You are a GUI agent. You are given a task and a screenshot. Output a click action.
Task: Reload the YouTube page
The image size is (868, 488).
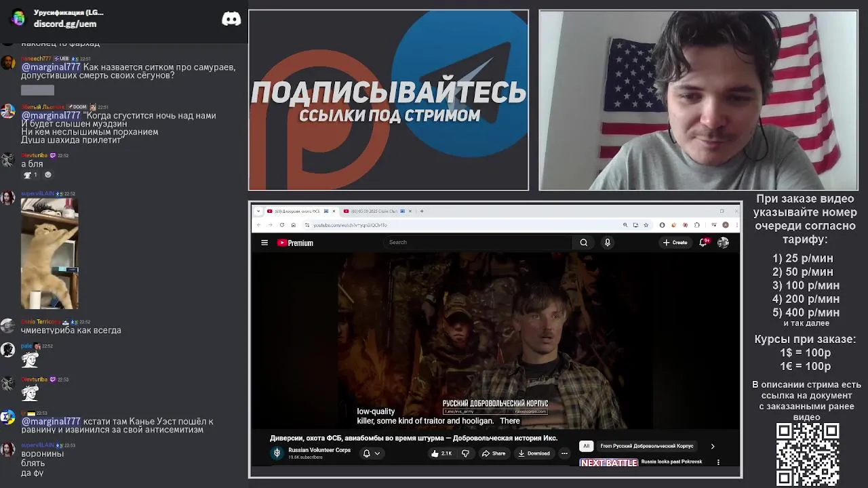point(281,225)
